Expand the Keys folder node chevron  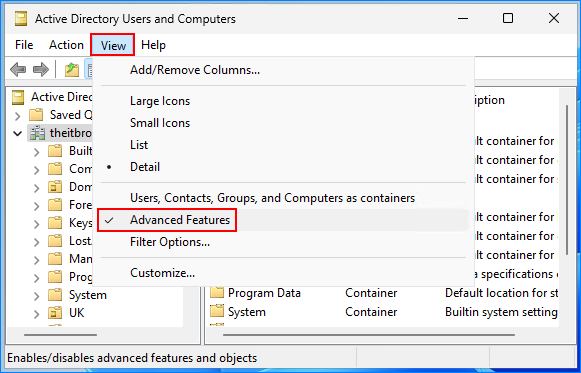click(36, 224)
